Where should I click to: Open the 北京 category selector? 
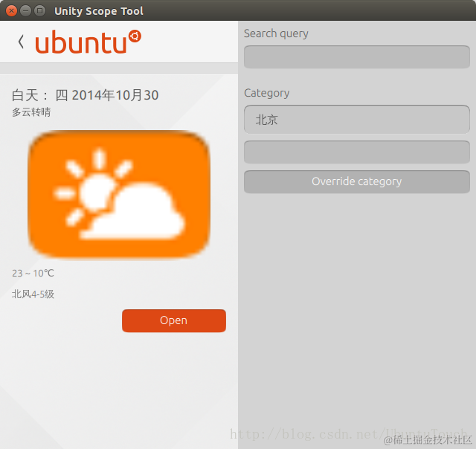pos(357,120)
